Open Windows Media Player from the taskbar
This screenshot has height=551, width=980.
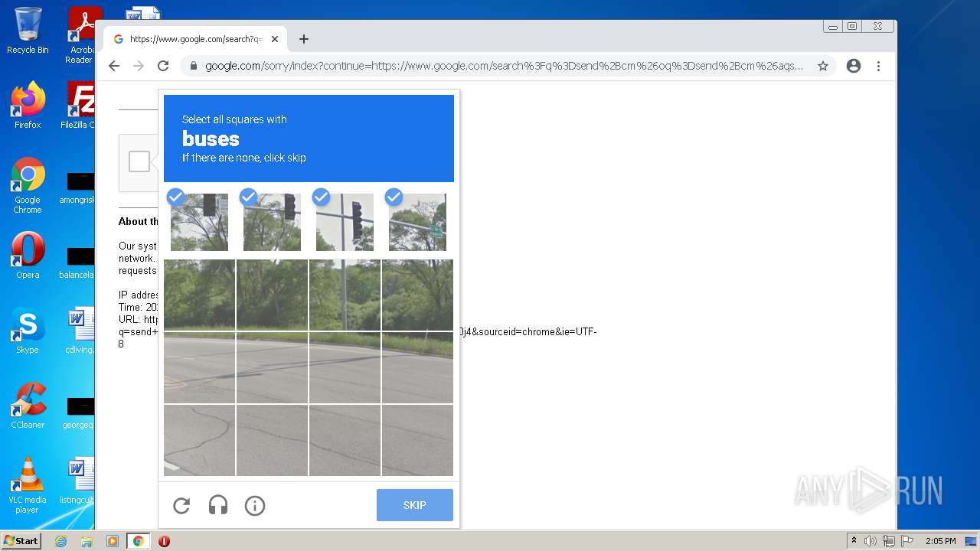tap(113, 541)
